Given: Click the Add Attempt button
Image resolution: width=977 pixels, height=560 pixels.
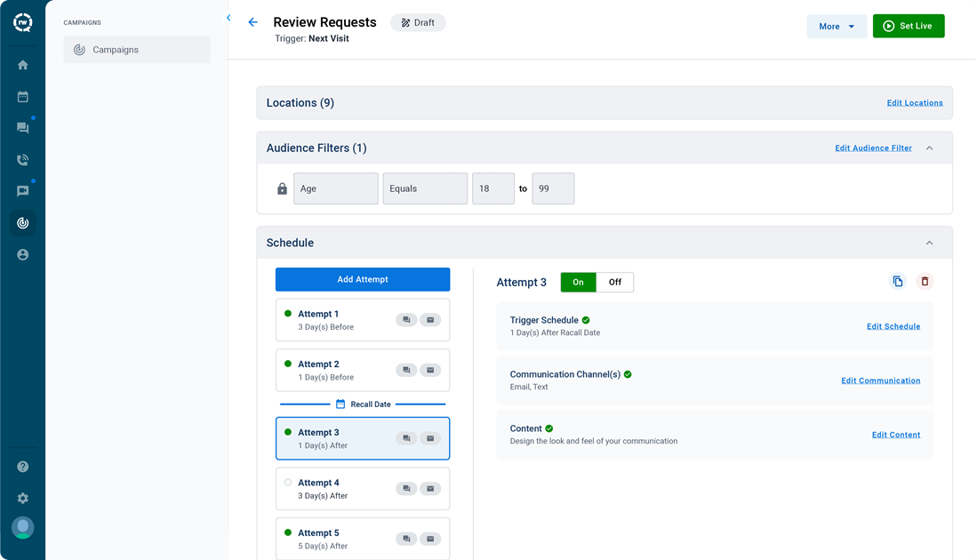Looking at the screenshot, I should 363,280.
